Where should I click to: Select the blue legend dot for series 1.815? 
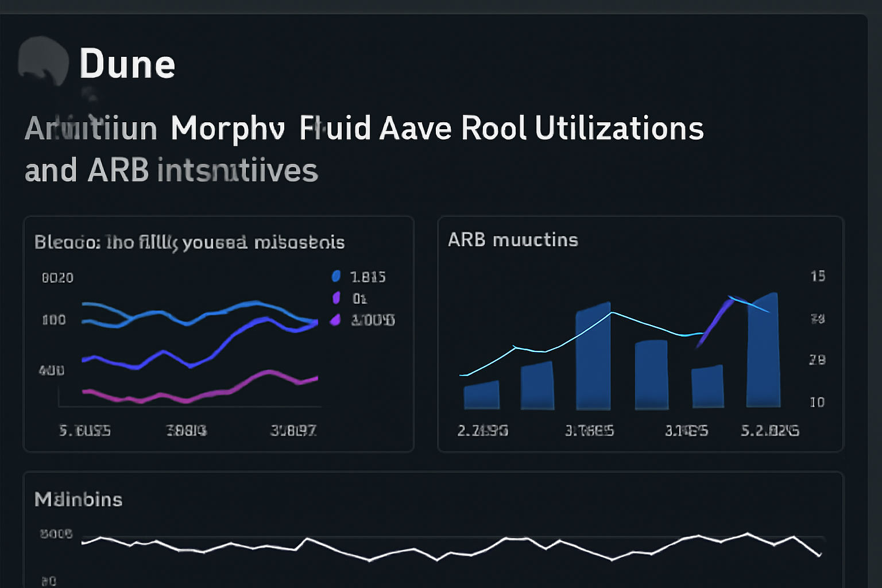point(335,276)
